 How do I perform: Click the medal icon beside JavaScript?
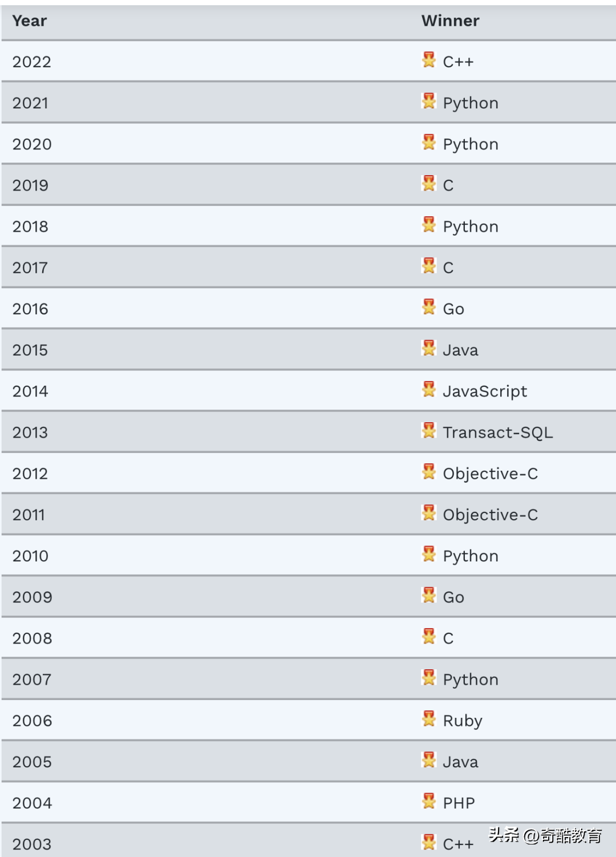pos(429,389)
